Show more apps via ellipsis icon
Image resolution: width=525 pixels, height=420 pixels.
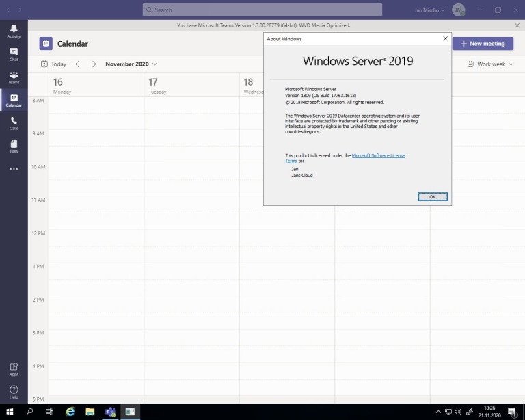point(14,169)
